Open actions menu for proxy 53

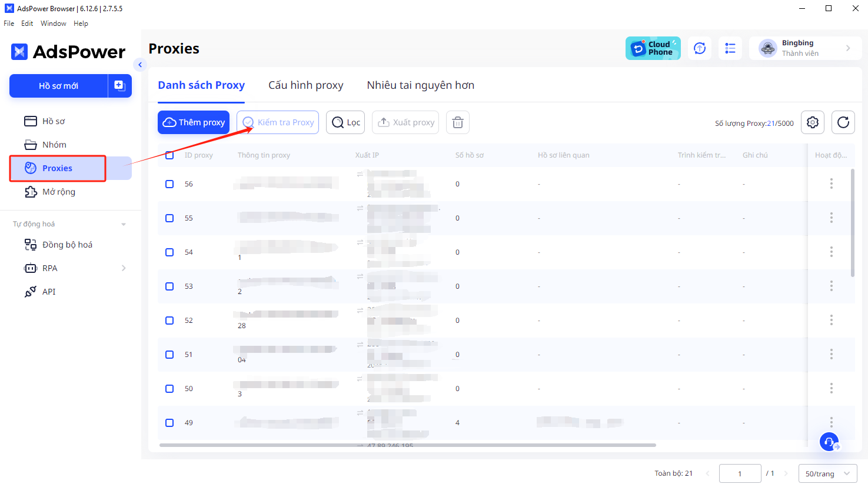832,286
